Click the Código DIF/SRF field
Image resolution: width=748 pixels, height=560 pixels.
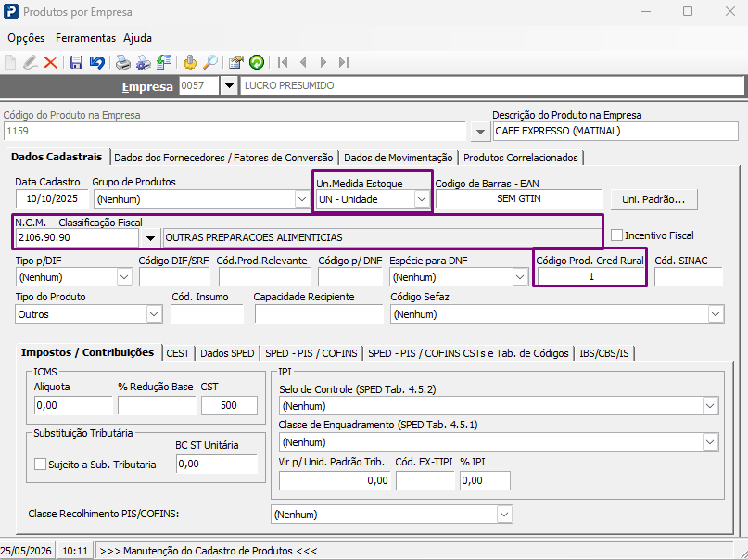[x=174, y=276]
